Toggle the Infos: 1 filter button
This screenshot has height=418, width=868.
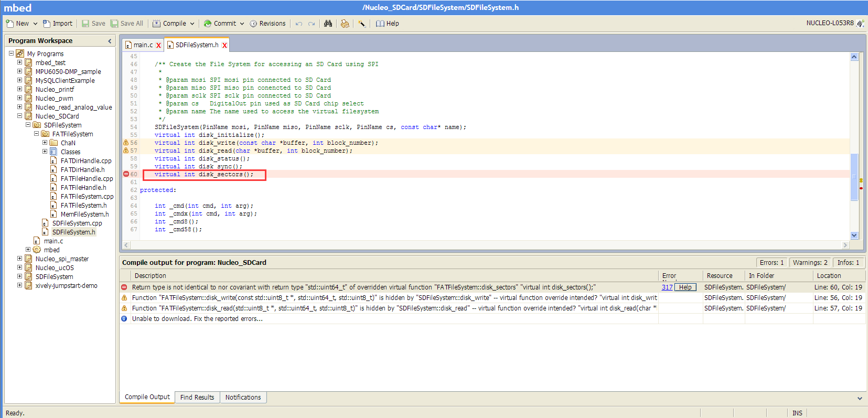(x=848, y=263)
